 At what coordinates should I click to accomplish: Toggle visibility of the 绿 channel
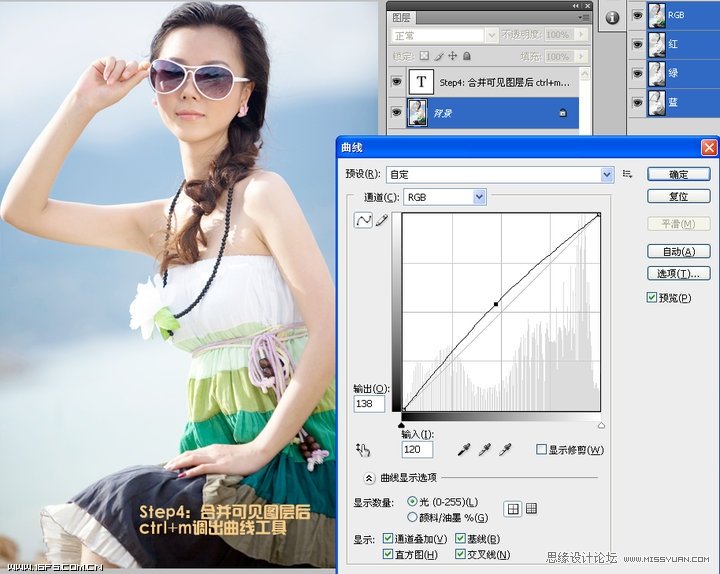(x=637, y=73)
